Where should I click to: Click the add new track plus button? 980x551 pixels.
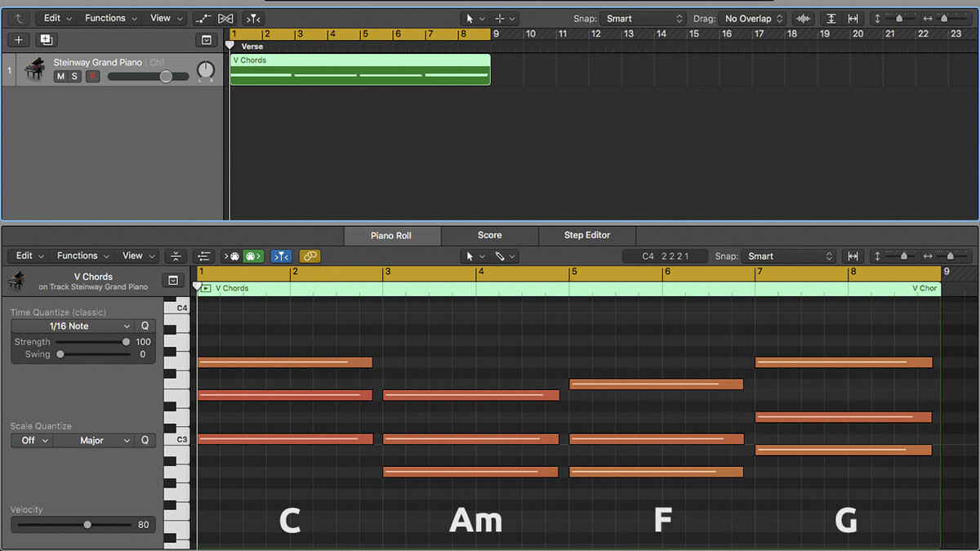pos(18,39)
